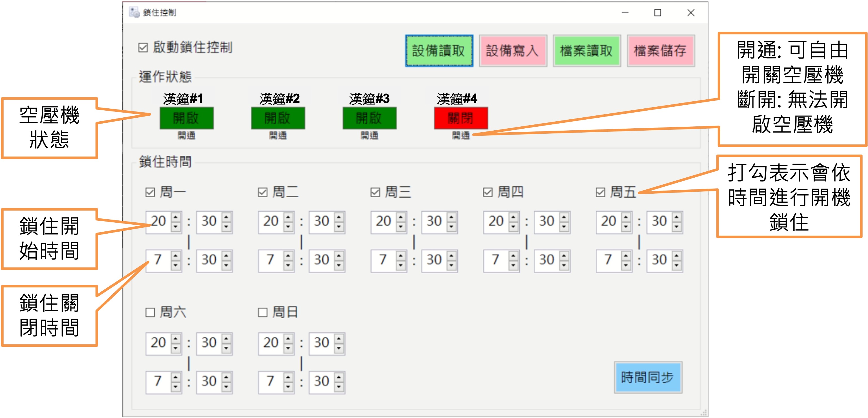Enable the 周六 checkbox
This screenshot has width=868, height=418.
pos(150,313)
